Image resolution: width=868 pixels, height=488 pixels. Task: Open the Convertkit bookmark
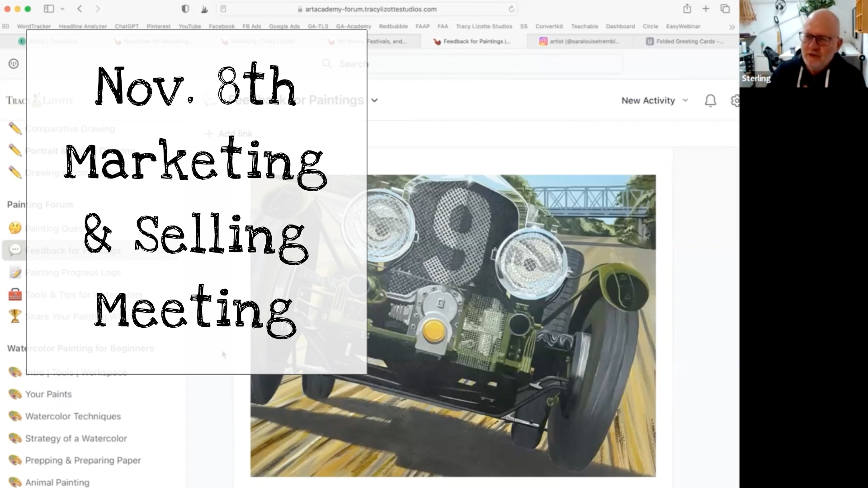[x=549, y=26]
